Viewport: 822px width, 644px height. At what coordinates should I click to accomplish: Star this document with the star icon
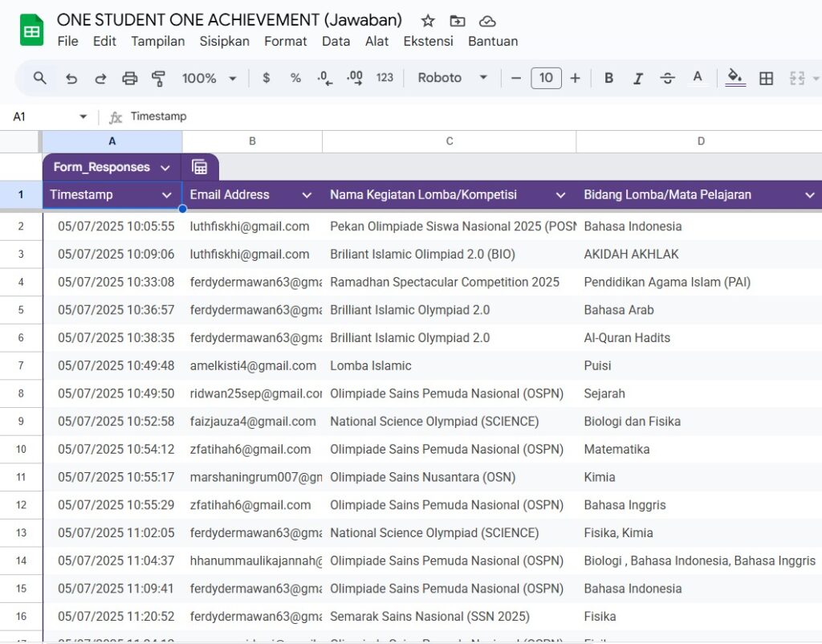pos(428,21)
